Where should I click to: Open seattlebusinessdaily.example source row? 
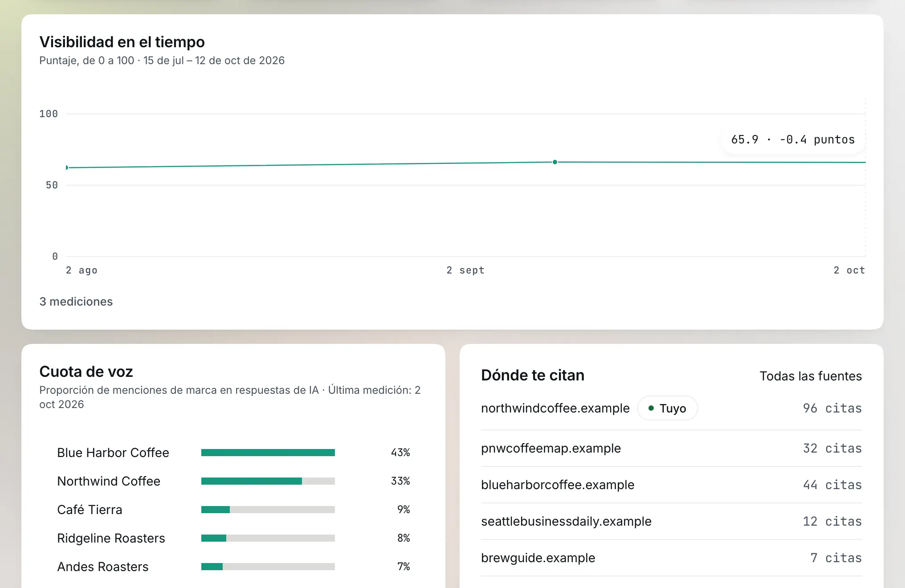(x=672, y=521)
